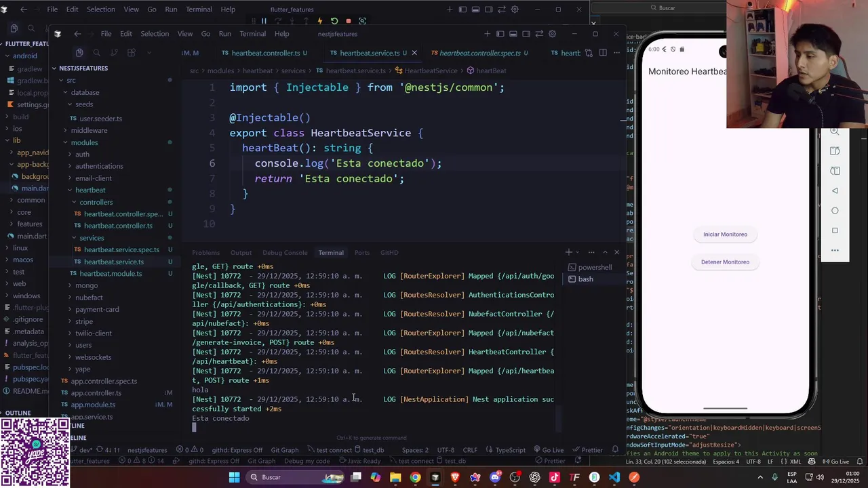Open notifications bell in the nestjsfeatures status bar
Viewport: 868px width, 488px height.
tap(615, 450)
